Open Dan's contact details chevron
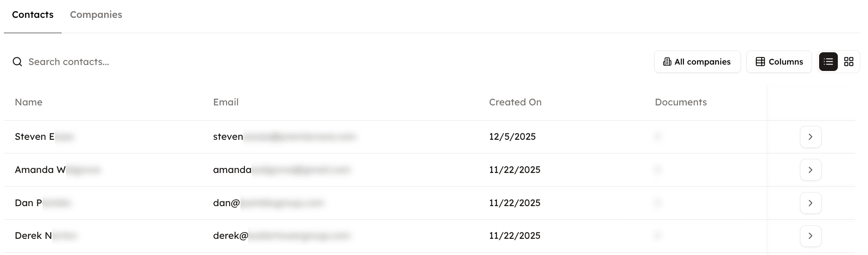868x255 pixels. point(810,203)
